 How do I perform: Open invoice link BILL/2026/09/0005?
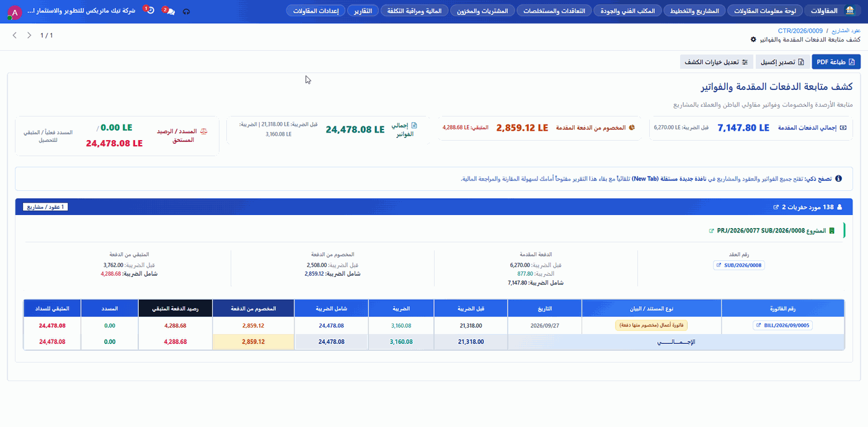pos(782,325)
